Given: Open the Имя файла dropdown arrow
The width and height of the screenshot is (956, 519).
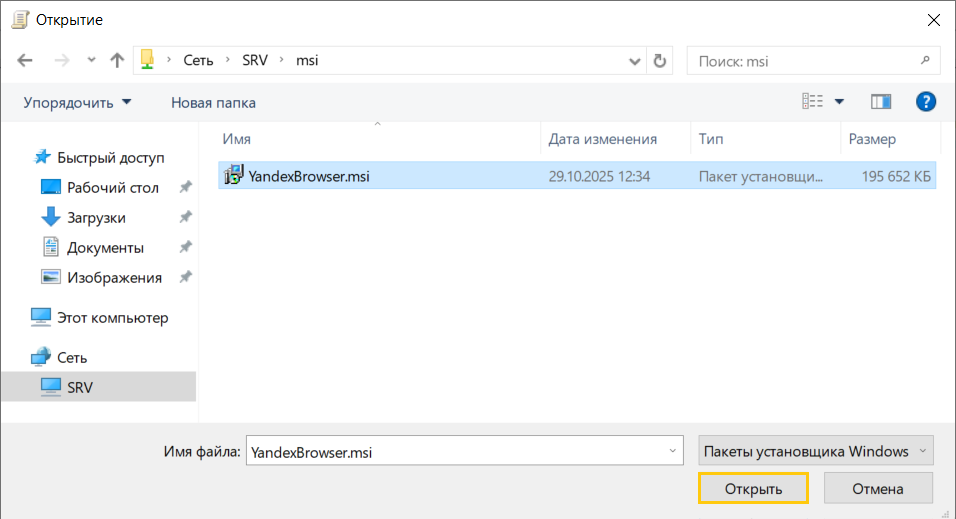Looking at the screenshot, I should coord(672,451).
